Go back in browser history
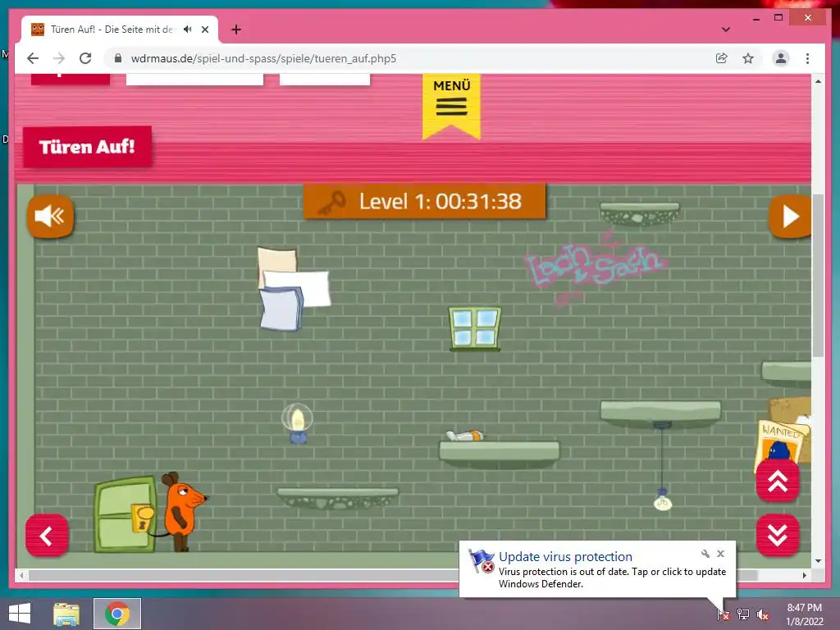The width and height of the screenshot is (840, 630). click(33, 58)
